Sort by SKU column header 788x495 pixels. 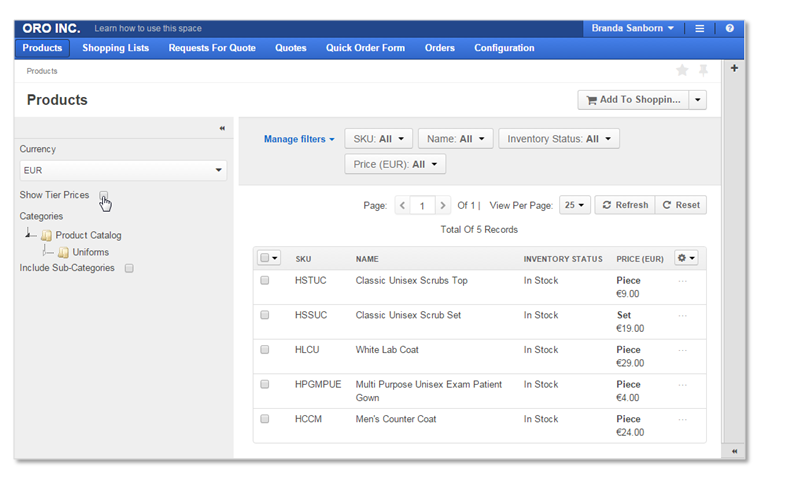click(x=304, y=259)
